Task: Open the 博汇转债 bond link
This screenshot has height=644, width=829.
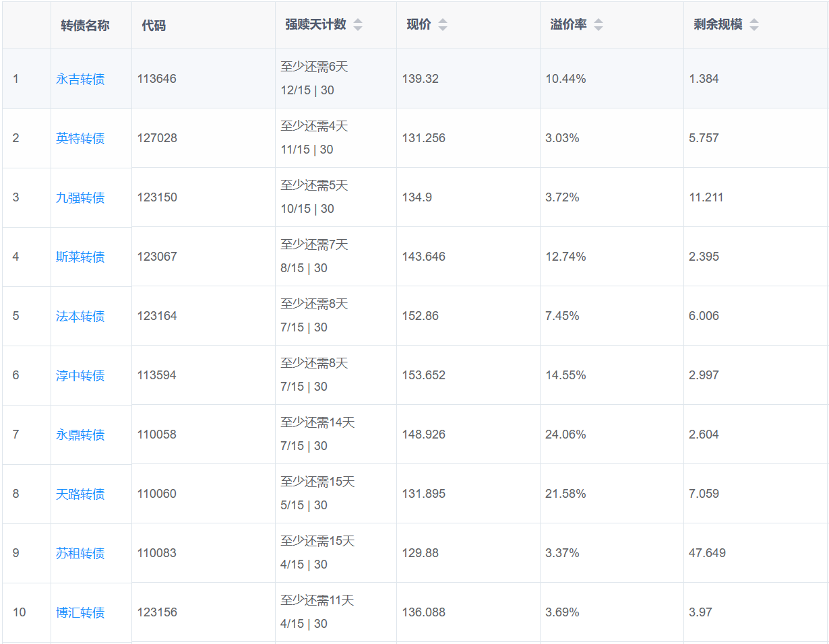Action: 80,612
